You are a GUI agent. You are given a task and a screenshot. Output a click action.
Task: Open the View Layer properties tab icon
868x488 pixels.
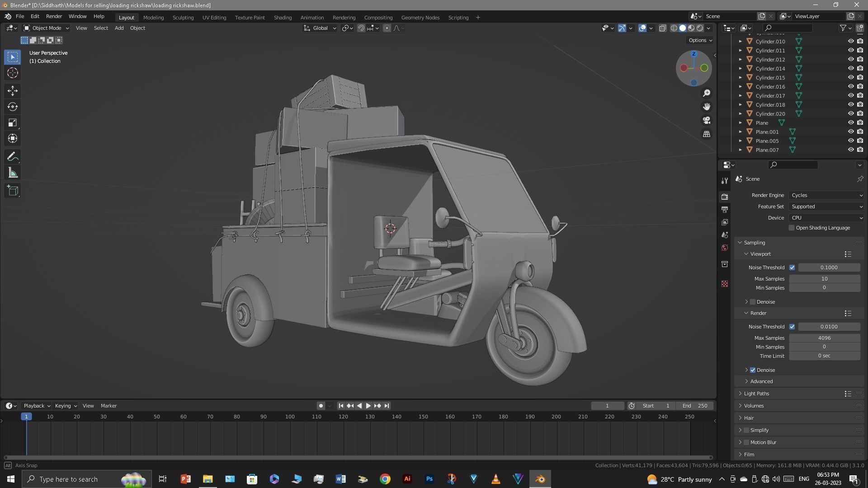[x=725, y=222]
